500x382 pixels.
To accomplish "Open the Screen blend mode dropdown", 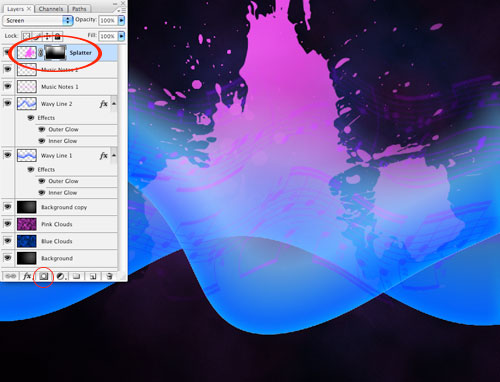I will pyautogui.click(x=37, y=20).
